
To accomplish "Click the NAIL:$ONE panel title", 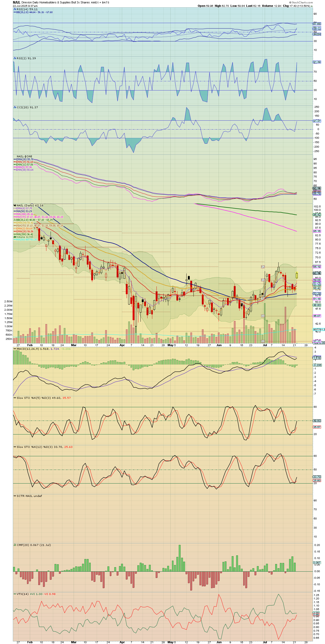I will (x=24, y=156).
